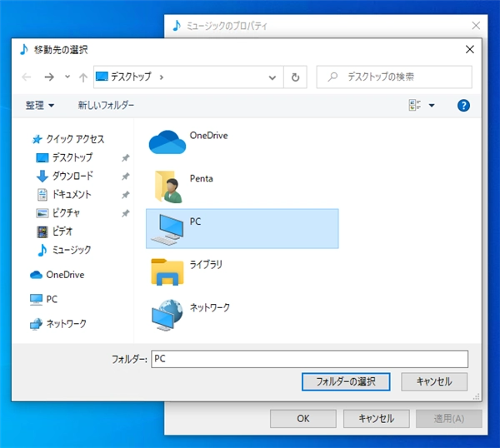Select クイック アクセス in the navigation pane

[x=68, y=139]
